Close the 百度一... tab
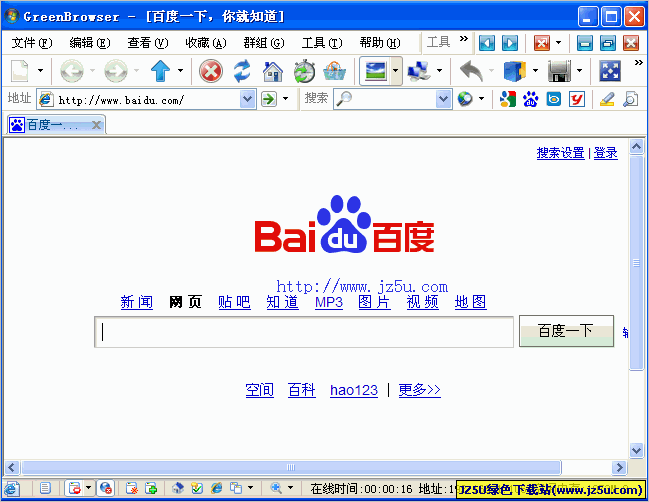 [x=96, y=125]
